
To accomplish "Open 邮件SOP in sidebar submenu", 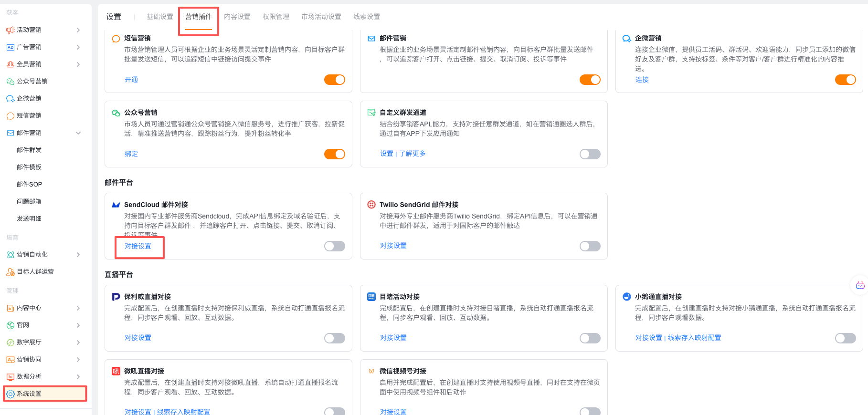I will [x=30, y=185].
